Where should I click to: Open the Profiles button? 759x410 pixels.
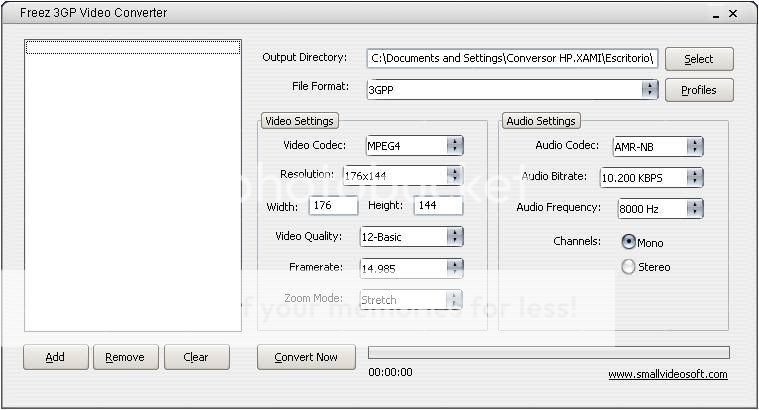[698, 90]
